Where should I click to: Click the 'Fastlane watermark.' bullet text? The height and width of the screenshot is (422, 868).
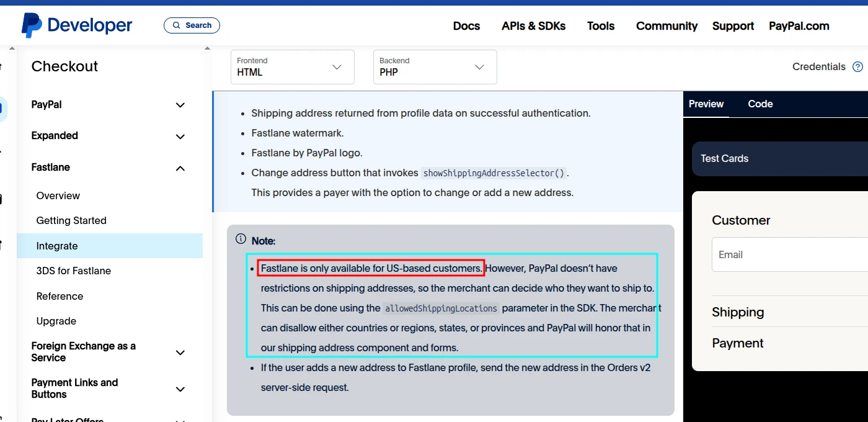tap(298, 133)
